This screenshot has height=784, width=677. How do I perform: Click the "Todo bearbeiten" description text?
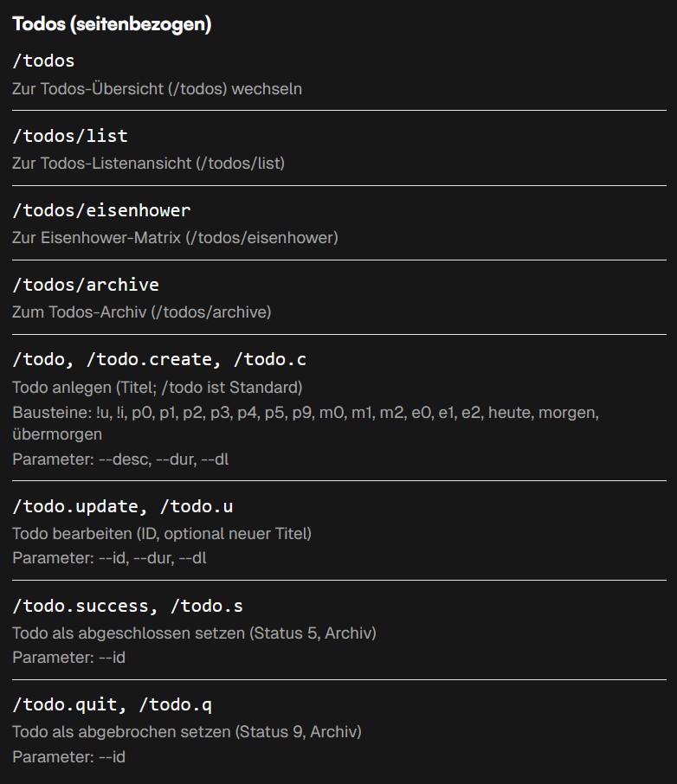(x=161, y=533)
